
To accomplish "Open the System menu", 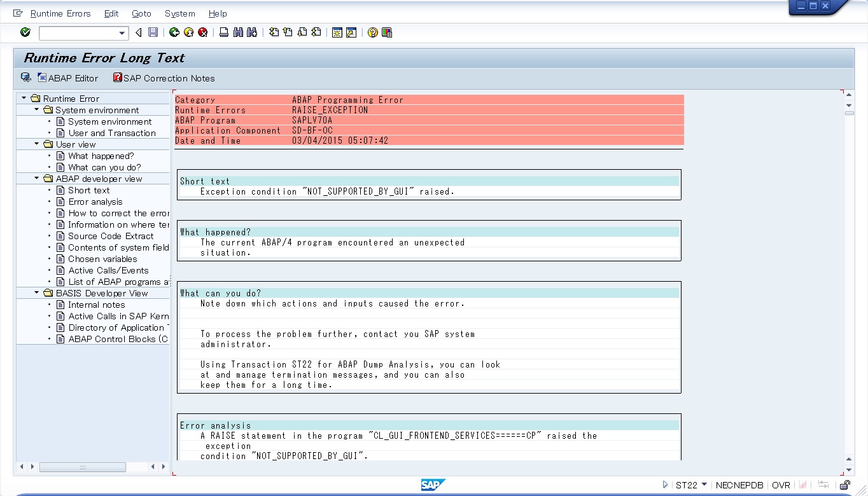I will point(179,13).
